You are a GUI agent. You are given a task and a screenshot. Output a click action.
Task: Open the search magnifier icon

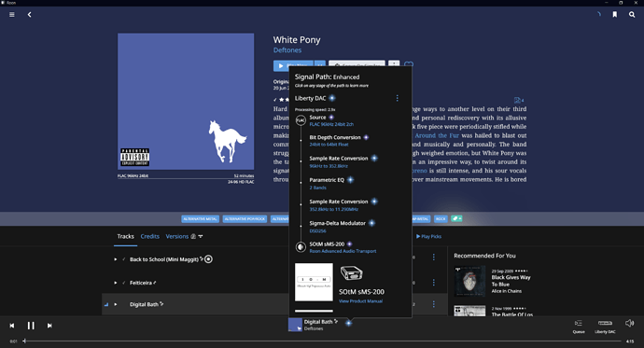click(632, 14)
